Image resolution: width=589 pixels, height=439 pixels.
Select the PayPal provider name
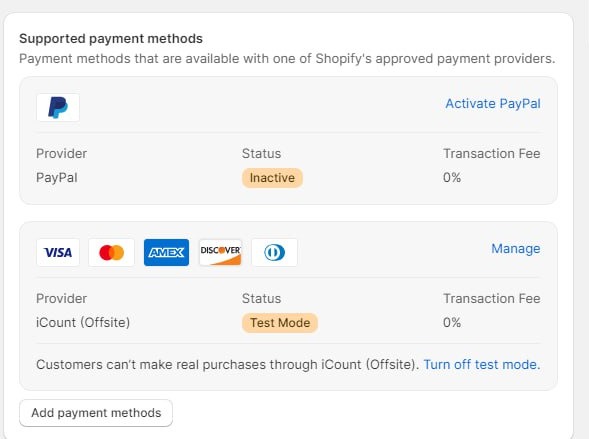coord(57,178)
